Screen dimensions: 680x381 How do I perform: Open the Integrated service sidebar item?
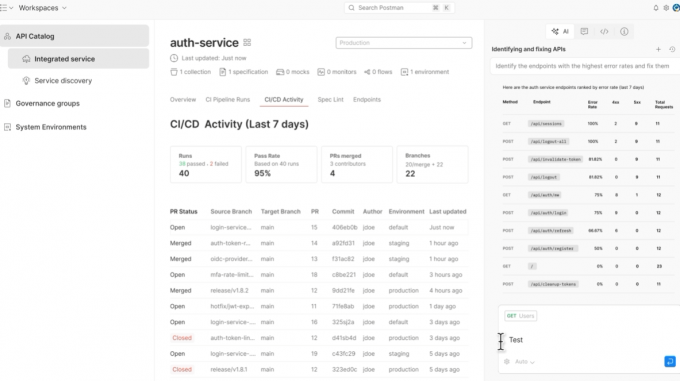point(78,59)
